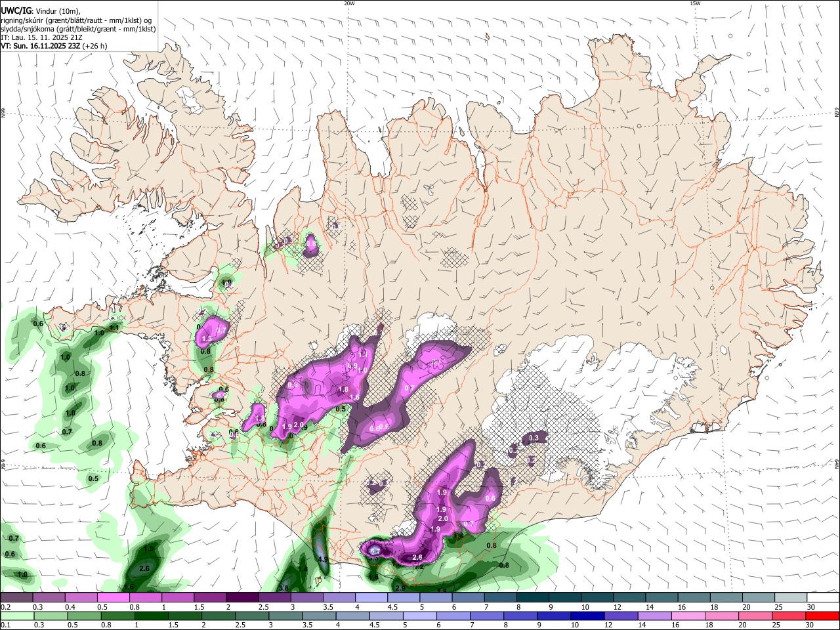Select the pale gray 25 swatch in upper legend
The width and height of the screenshot is (840, 630).
coord(791,597)
